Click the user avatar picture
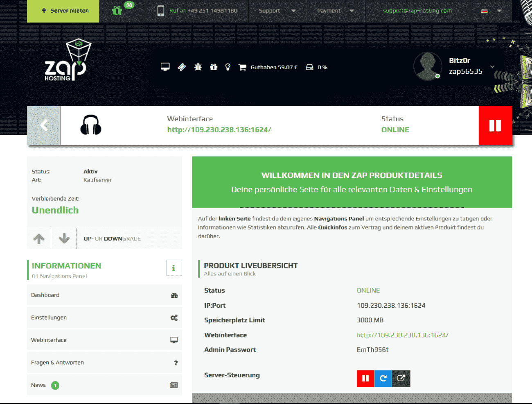This screenshot has width=532, height=404. click(428, 66)
